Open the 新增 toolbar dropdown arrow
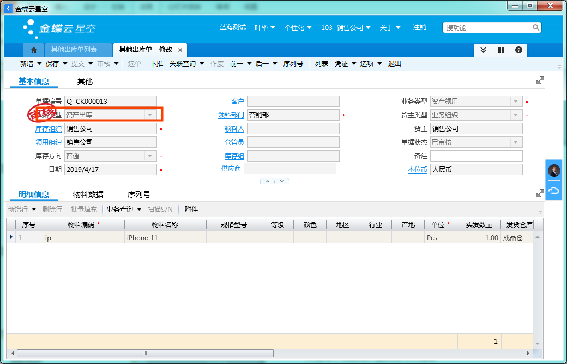567x364 pixels. click(39, 64)
